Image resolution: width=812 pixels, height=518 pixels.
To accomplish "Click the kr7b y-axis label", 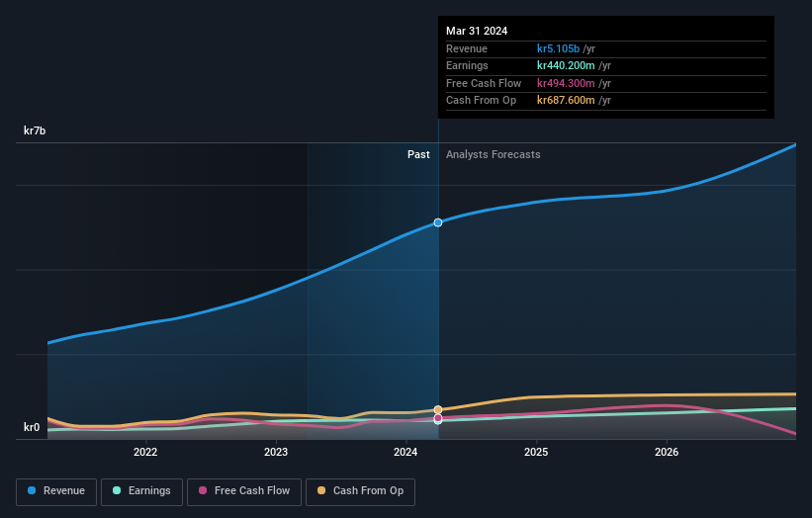I will click(35, 130).
